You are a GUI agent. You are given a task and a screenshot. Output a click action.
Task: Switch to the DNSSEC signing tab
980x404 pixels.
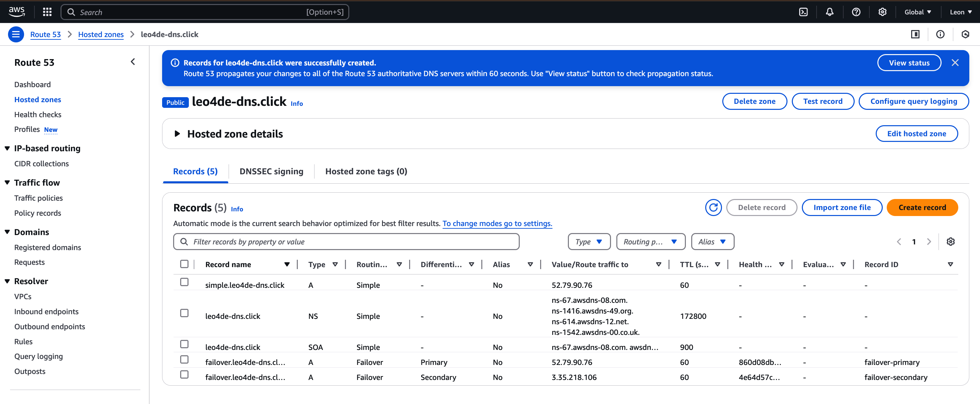tap(271, 171)
